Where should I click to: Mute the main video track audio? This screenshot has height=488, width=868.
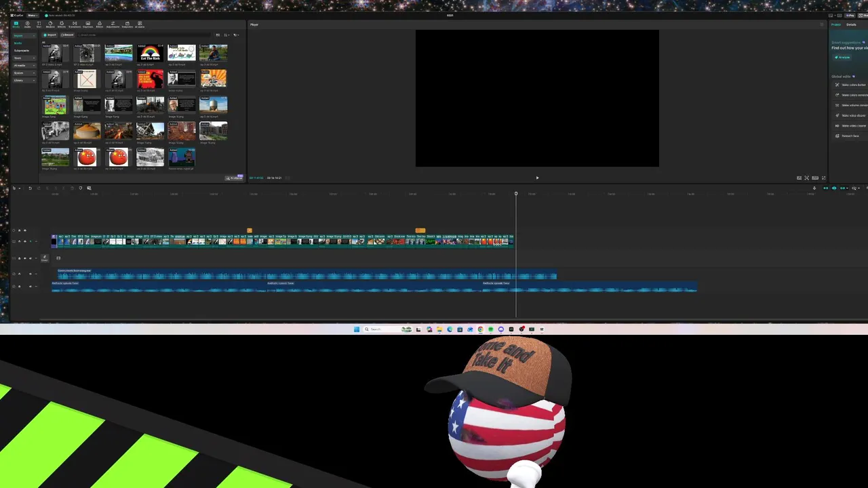[x=31, y=241]
